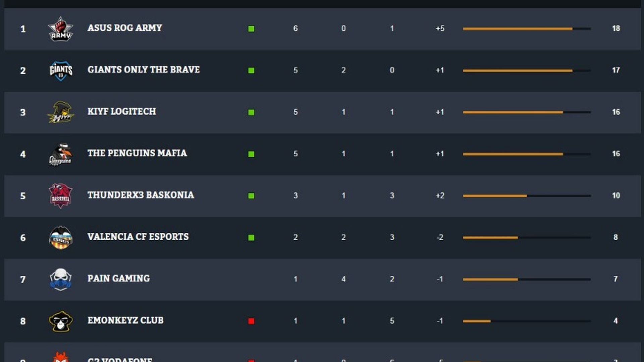Viewport: 644px width, 362px height.
Task: Click the KIYF Logitech team emblem
Action: pyautogui.click(x=60, y=112)
